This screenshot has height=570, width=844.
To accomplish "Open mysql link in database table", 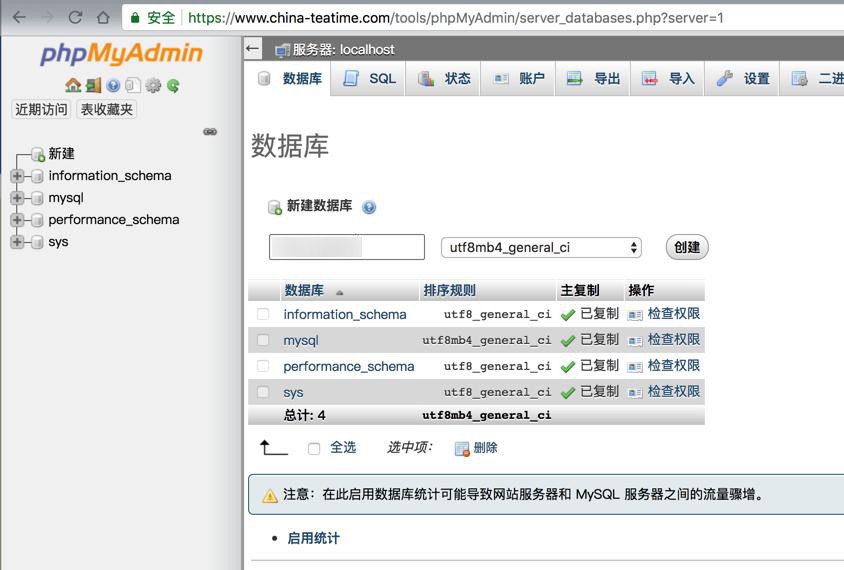I will [x=301, y=341].
